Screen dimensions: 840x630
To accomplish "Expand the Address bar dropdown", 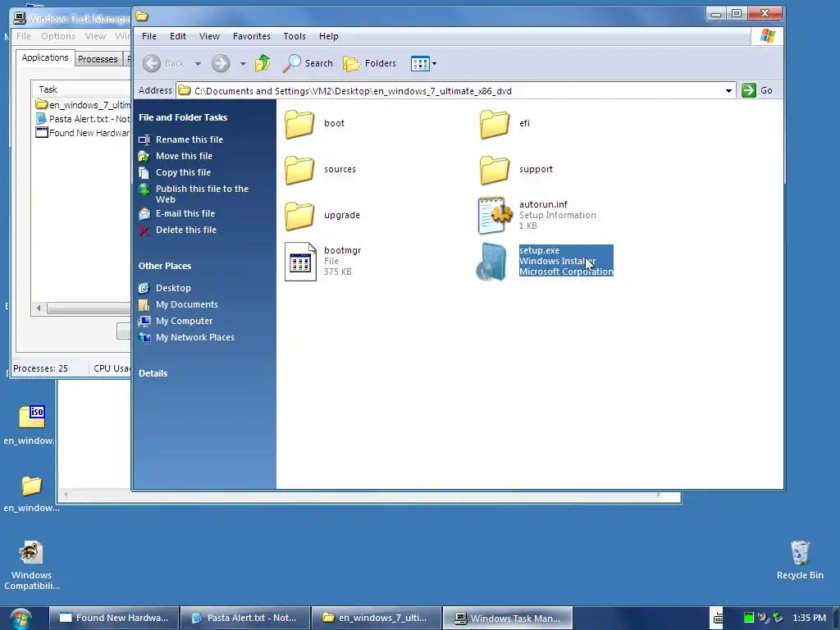I will coord(728,91).
